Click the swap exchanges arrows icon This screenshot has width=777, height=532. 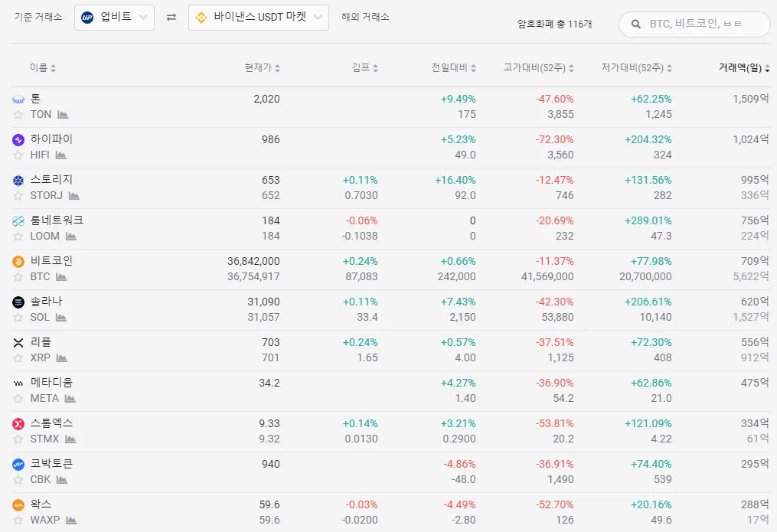[171, 17]
